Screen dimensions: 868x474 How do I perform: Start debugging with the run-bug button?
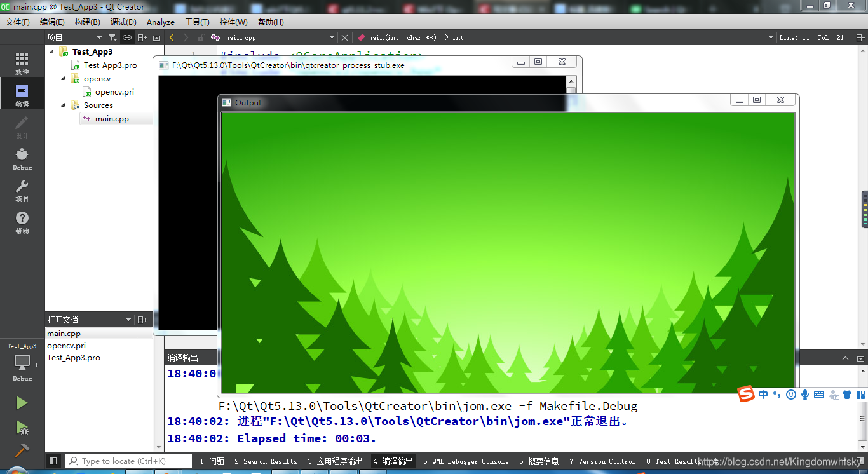pyautogui.click(x=22, y=427)
